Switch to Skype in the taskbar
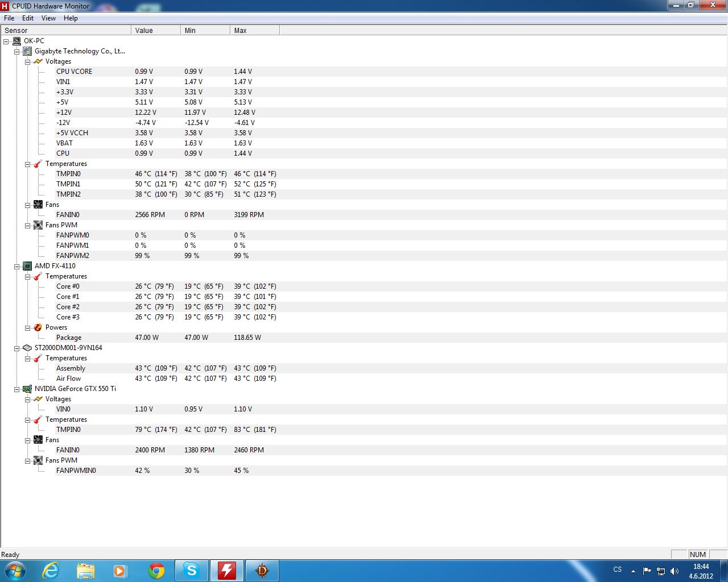 (x=192, y=571)
